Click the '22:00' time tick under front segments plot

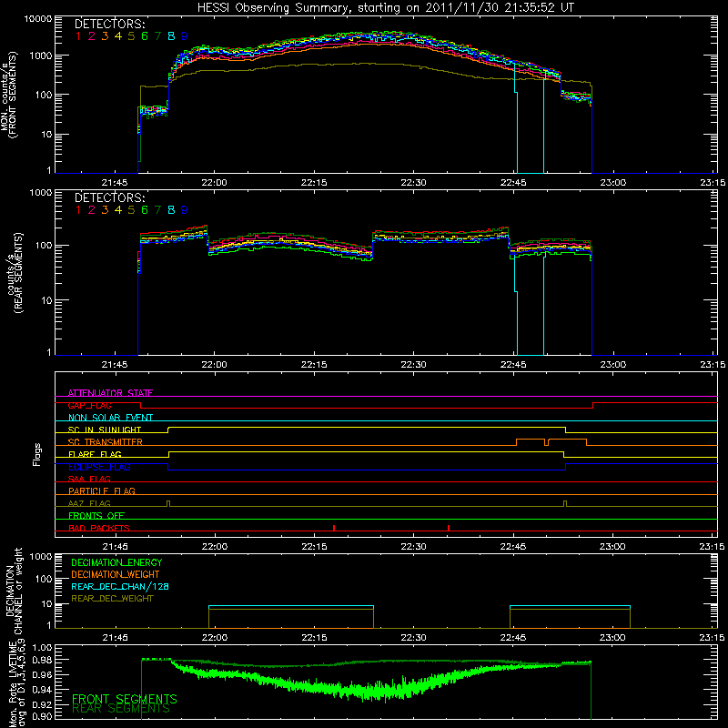pyautogui.click(x=215, y=183)
